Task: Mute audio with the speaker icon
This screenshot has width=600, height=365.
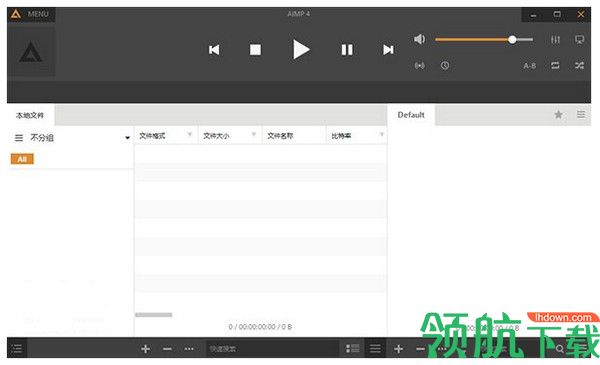Action: click(419, 39)
